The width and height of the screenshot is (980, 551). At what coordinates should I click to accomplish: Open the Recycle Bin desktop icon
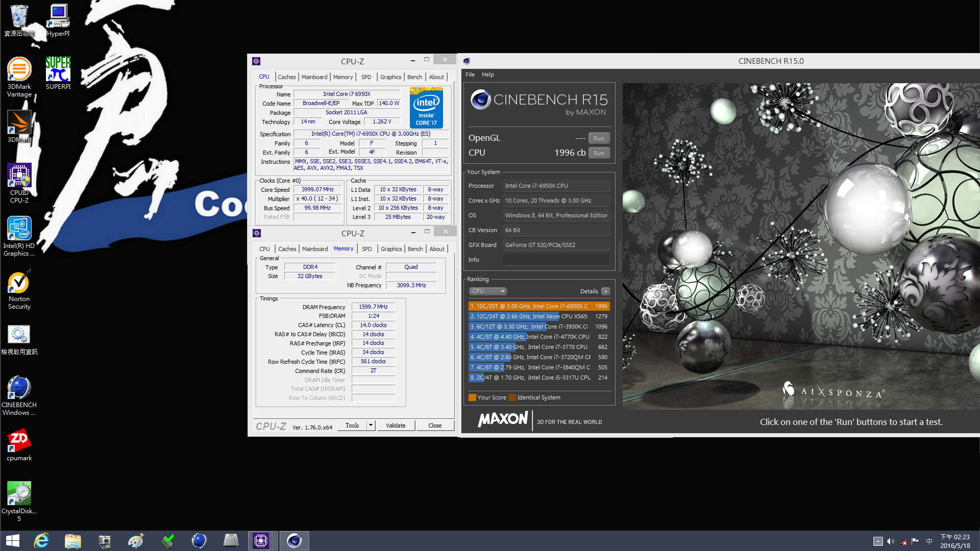tap(19, 20)
